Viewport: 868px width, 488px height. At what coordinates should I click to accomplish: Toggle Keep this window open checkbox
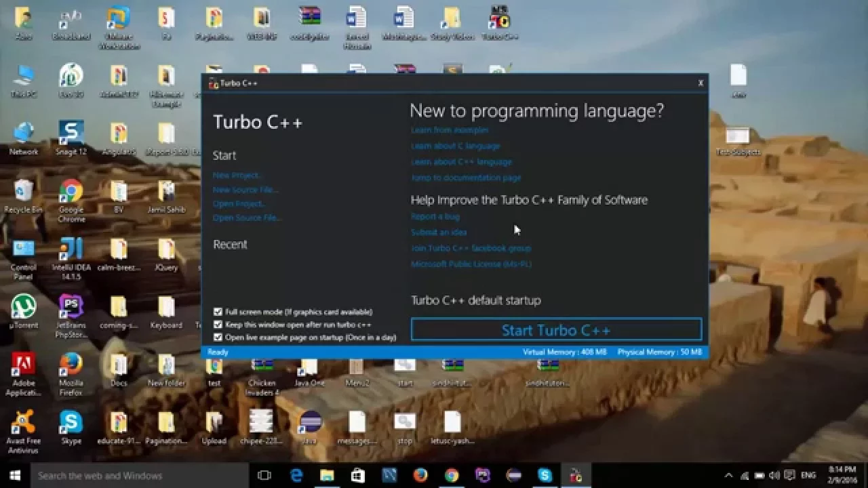[218, 325]
